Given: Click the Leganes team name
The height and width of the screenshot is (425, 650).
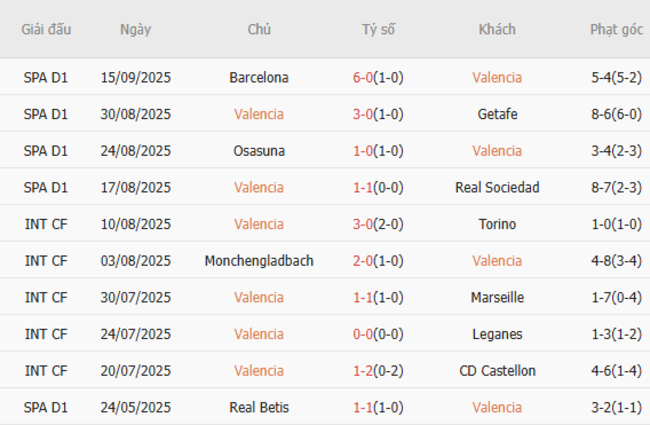Looking at the screenshot, I should tap(497, 334).
